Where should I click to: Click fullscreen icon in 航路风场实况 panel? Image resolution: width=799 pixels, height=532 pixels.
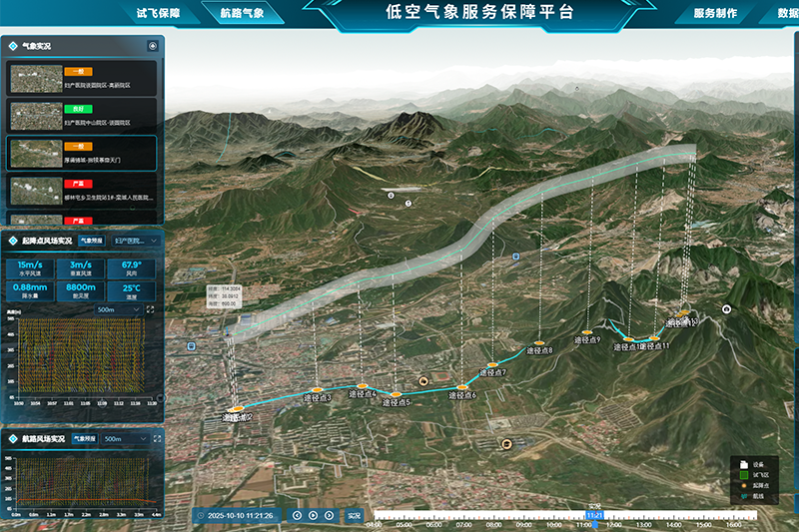155,439
